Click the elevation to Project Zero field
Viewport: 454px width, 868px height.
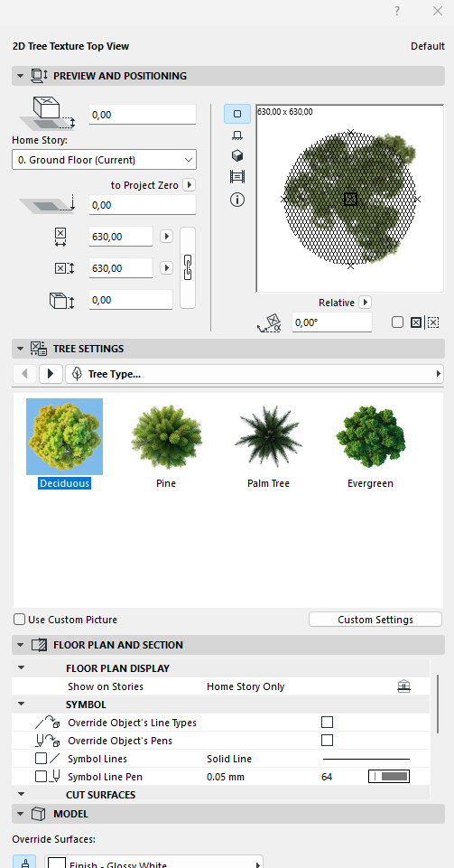(143, 205)
